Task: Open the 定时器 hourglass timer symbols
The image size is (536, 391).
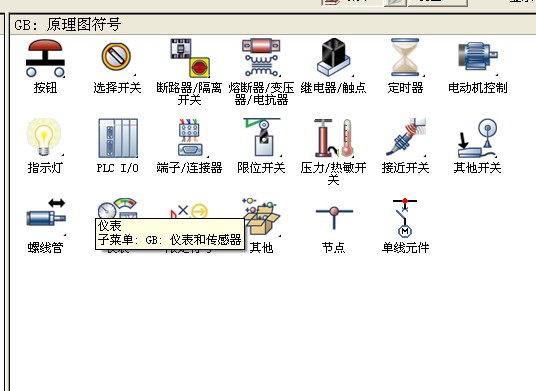Action: click(x=405, y=57)
